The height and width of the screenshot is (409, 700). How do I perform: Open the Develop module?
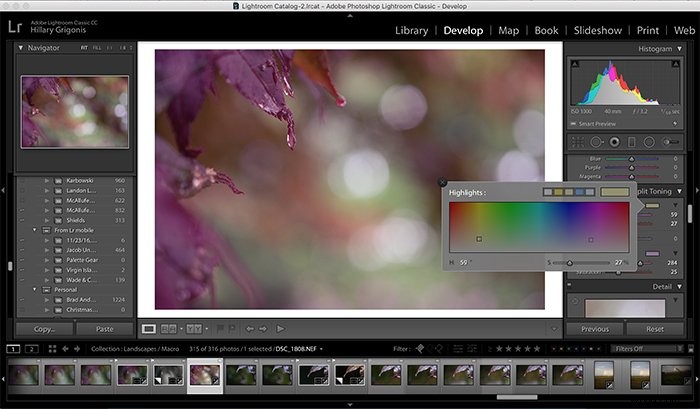coord(463,30)
